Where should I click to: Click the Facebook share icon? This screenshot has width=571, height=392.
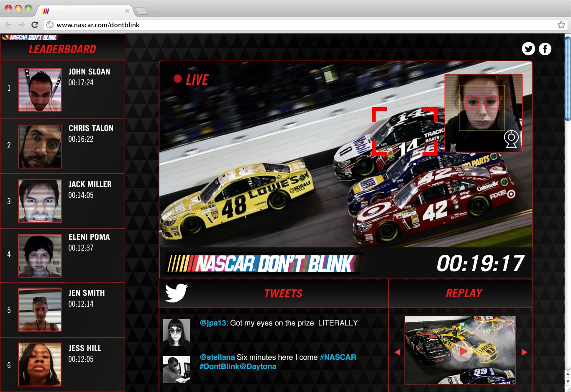click(545, 49)
